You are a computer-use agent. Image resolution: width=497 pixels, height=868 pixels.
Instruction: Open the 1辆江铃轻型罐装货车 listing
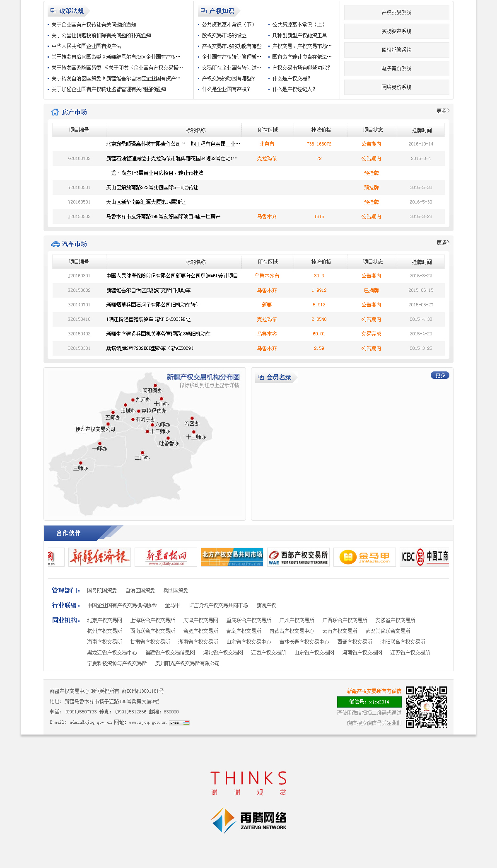pos(148,319)
